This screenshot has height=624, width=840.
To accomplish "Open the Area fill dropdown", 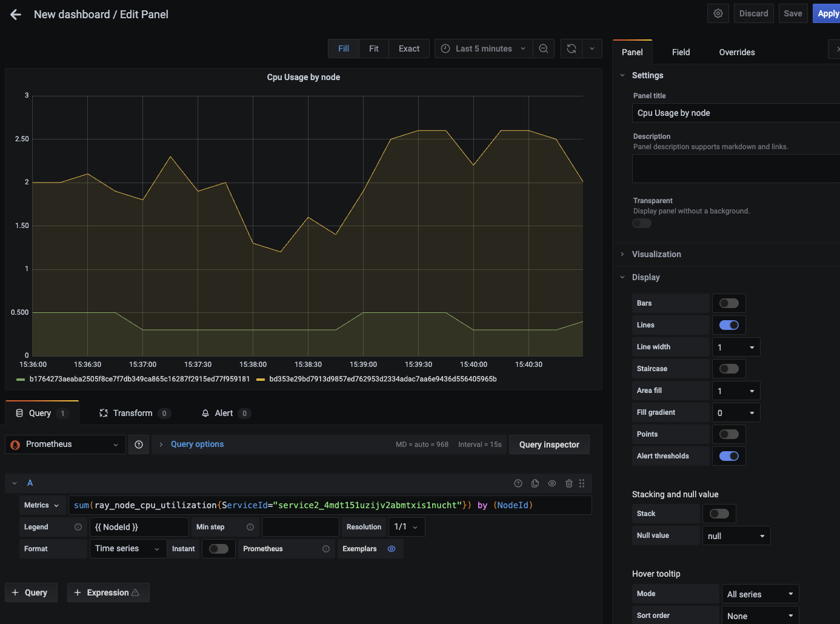I will point(736,391).
